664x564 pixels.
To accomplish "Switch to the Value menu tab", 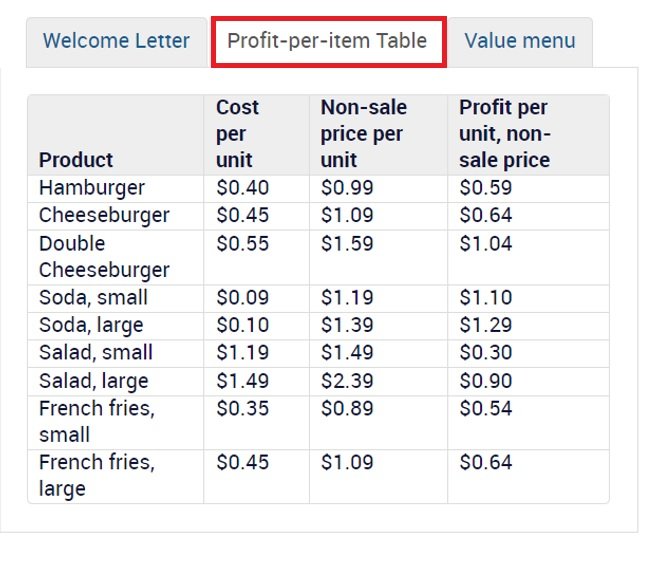I will point(520,41).
